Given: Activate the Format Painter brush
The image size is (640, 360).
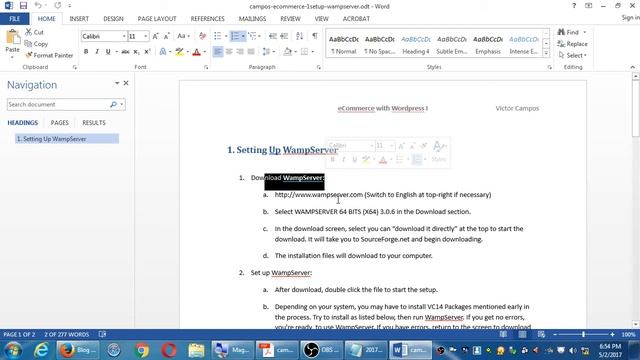Looking at the screenshot, I should (x=49, y=55).
